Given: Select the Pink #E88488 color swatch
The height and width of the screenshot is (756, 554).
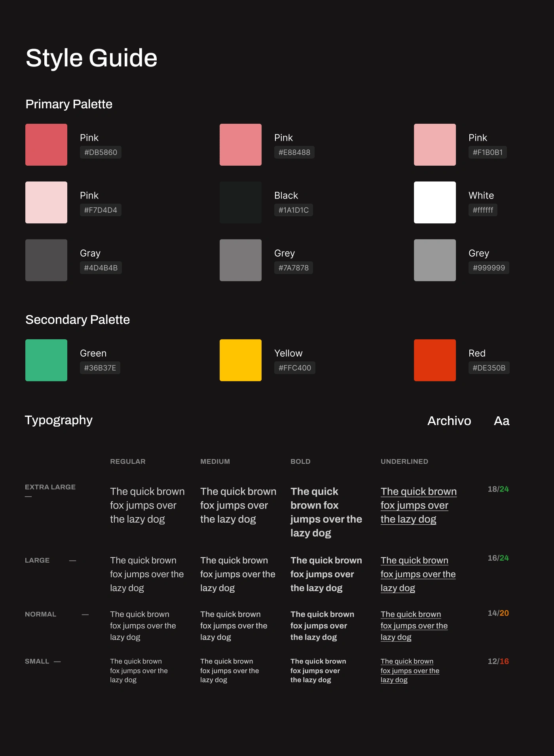Looking at the screenshot, I should pos(241,145).
